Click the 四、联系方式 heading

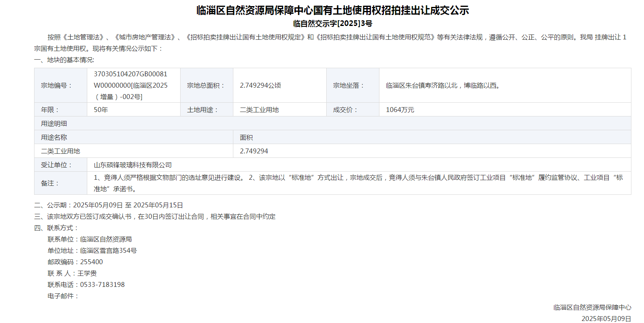coord(56,228)
